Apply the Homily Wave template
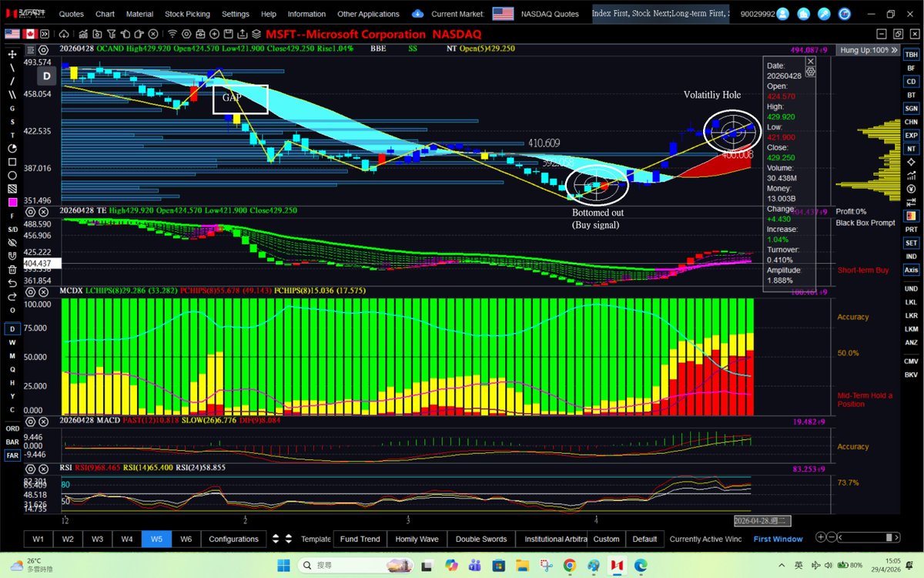This screenshot has width=924, height=578. point(417,539)
